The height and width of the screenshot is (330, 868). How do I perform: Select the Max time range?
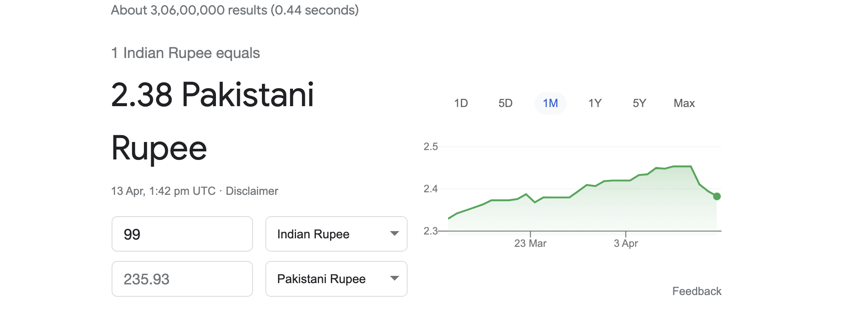pyautogui.click(x=684, y=103)
